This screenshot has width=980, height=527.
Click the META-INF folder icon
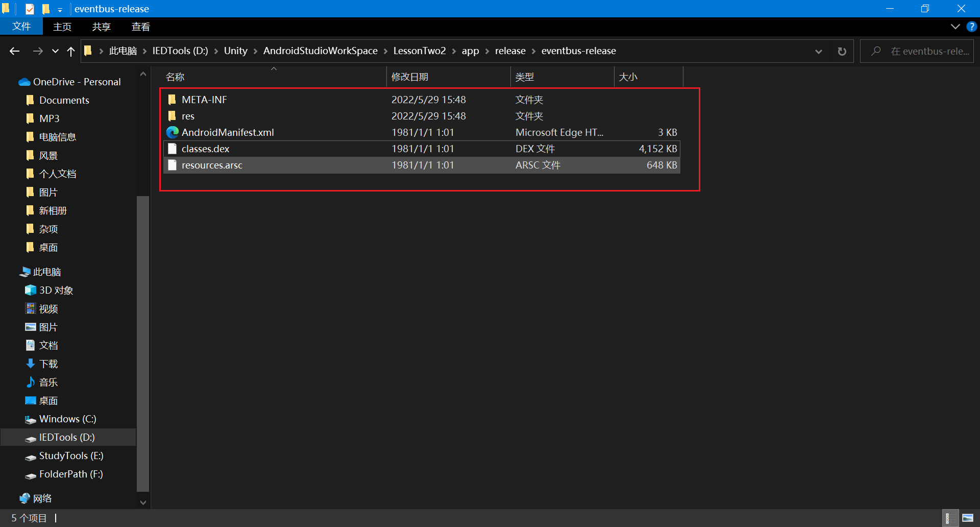(x=172, y=100)
